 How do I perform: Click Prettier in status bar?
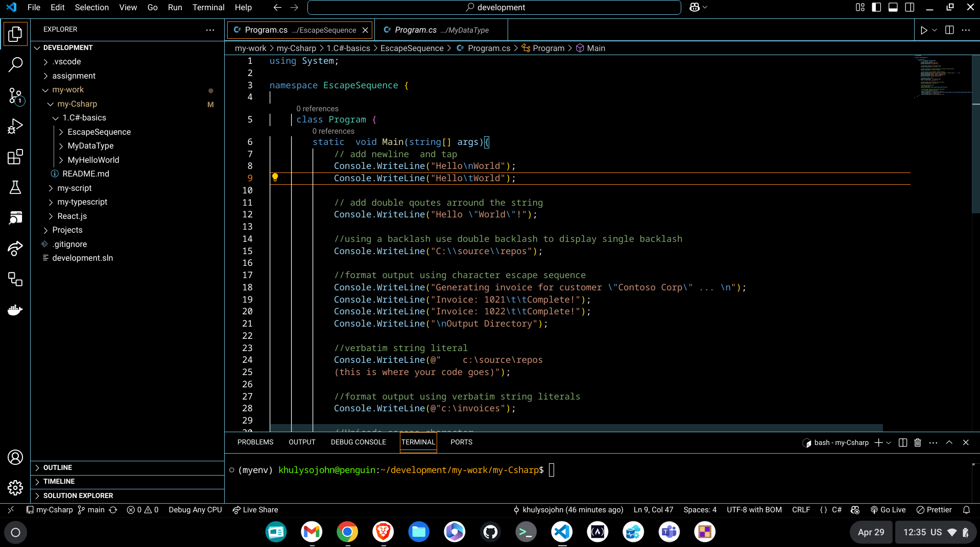(x=934, y=510)
